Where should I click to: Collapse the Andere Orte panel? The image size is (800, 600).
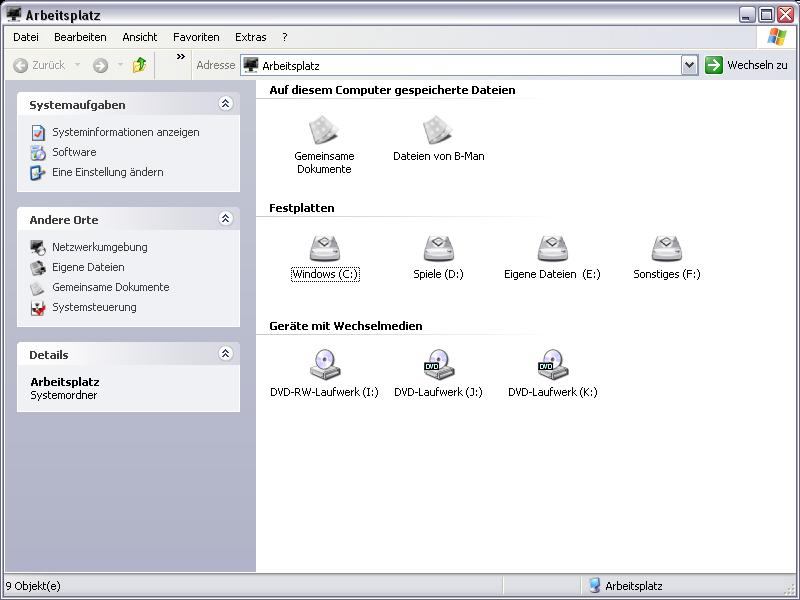click(x=226, y=219)
